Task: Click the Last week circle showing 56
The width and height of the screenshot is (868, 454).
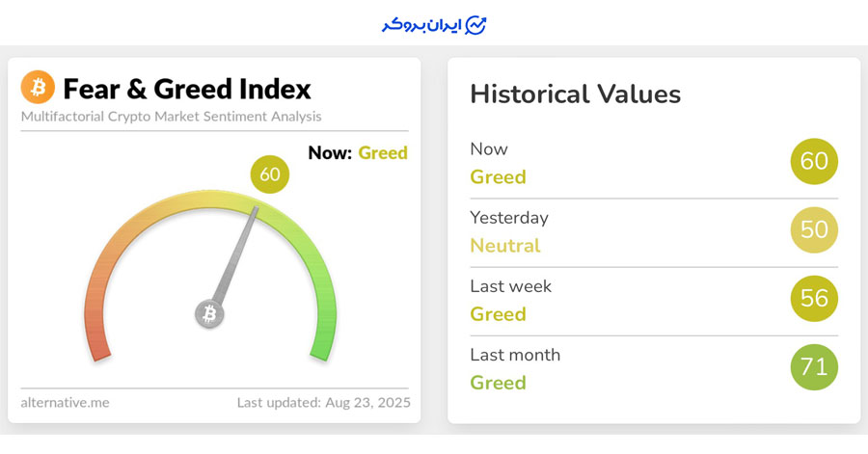Action: [x=814, y=299]
